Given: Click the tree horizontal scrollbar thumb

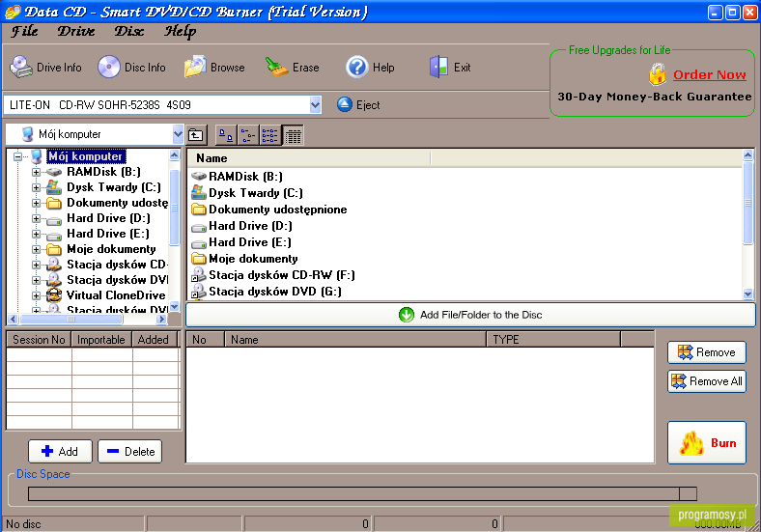Looking at the screenshot, I should point(71,319).
